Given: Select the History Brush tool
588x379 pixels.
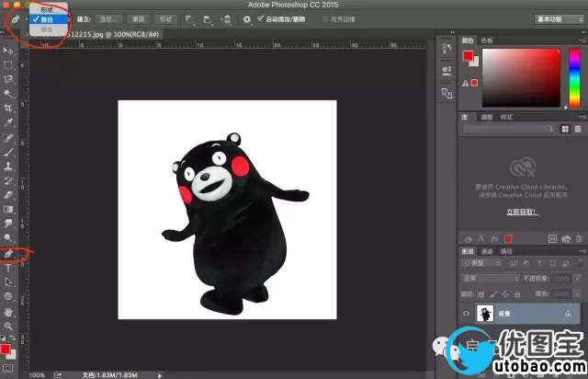Looking at the screenshot, I should pyautogui.click(x=8, y=180).
